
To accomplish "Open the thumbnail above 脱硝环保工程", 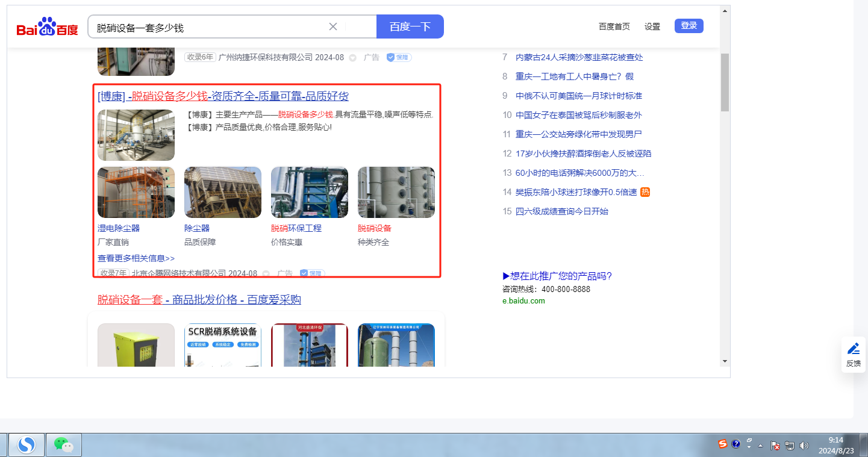I will [x=310, y=192].
